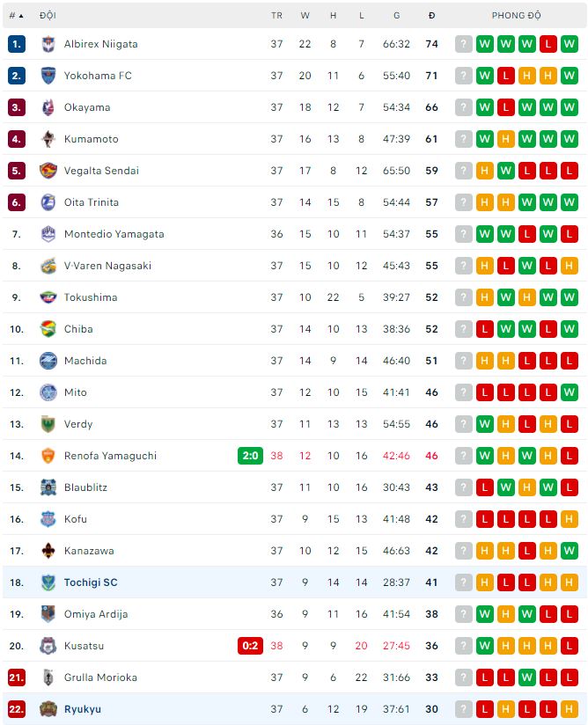Click the green 2:0 live score badge
This screenshot has height=725, width=588.
250,456
